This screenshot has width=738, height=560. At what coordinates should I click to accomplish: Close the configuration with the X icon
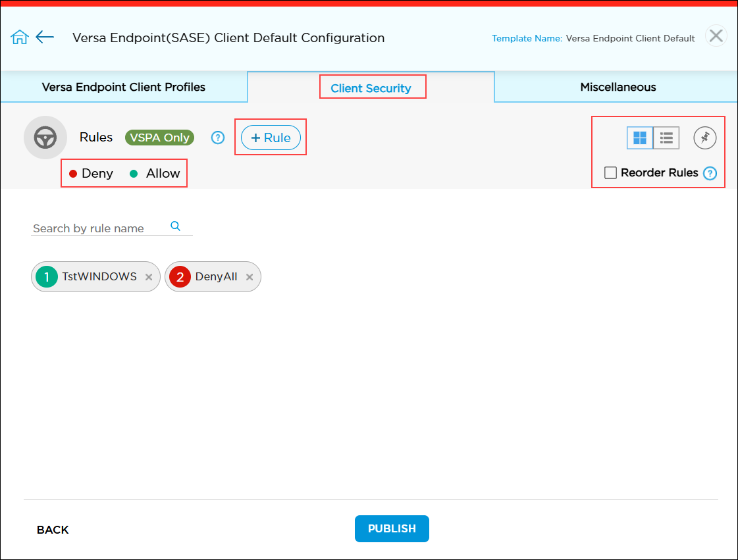(716, 36)
